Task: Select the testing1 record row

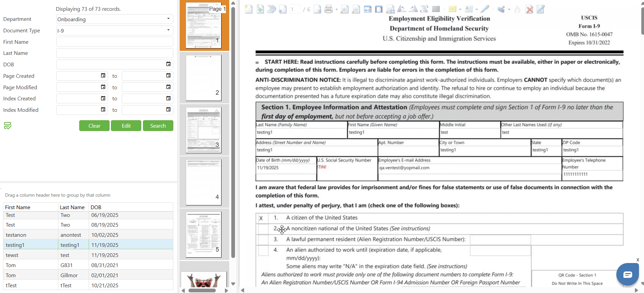Action: 88,245
